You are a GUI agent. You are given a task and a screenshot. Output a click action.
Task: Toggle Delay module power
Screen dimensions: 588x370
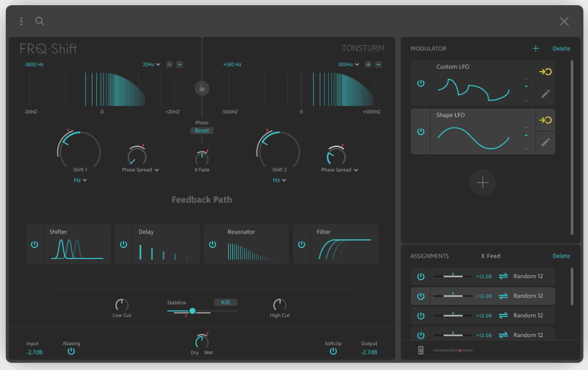124,245
